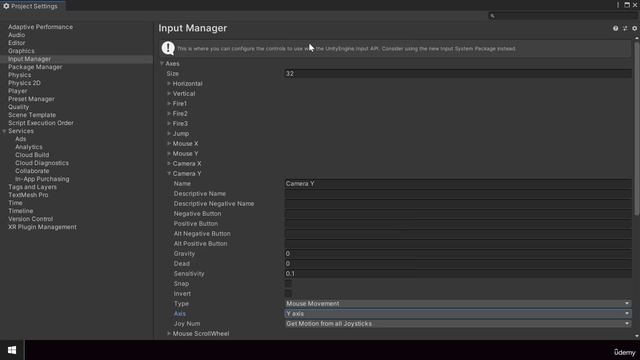Open the Axis dropdown showing Y axis
Image resolution: width=640 pixels, height=360 pixels.
(458, 313)
